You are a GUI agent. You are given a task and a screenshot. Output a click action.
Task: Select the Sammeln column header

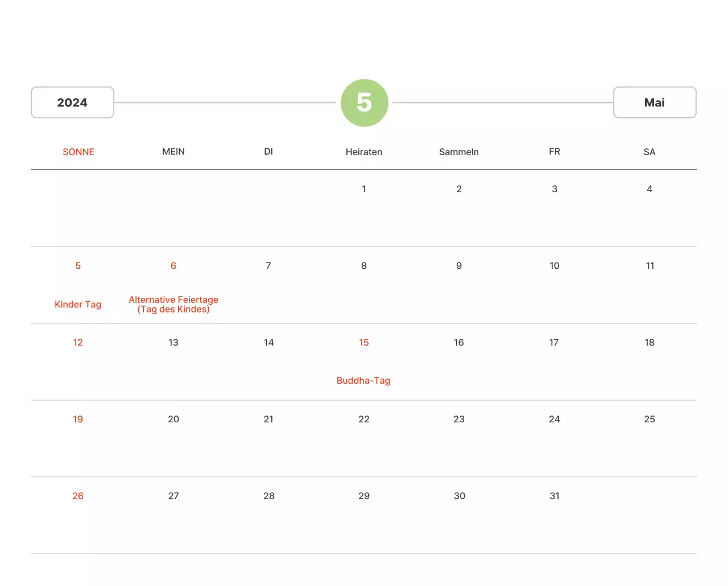coord(458,152)
